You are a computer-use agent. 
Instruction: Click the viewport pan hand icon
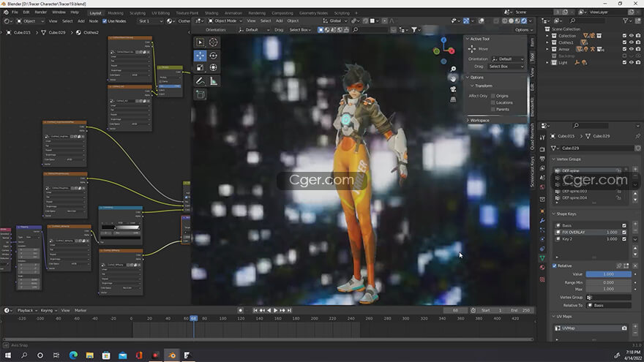(453, 79)
